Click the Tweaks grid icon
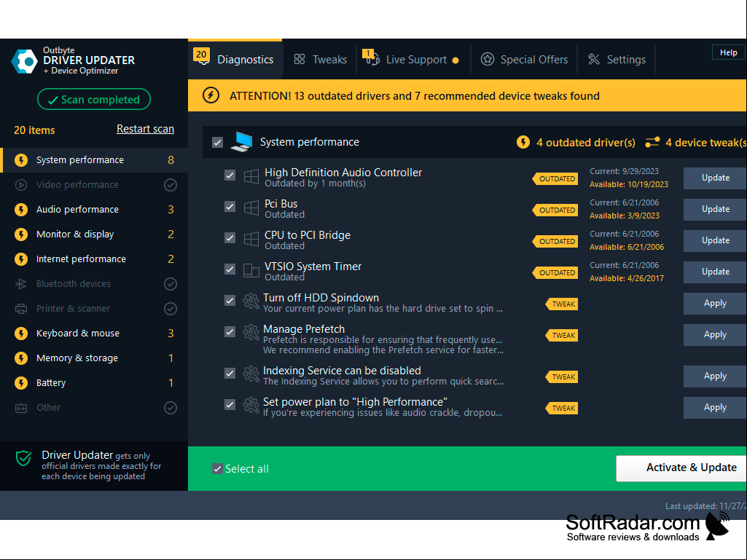This screenshot has height=560, width=747. point(300,60)
